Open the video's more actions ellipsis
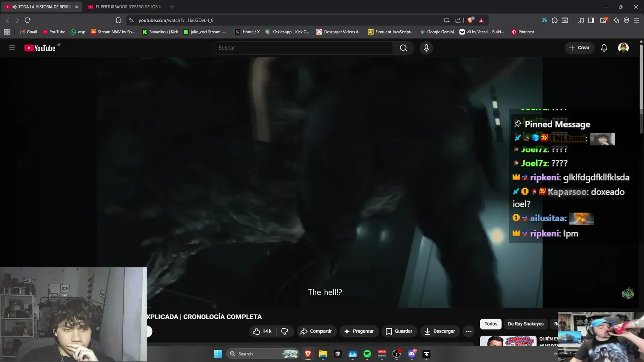The image size is (644, 362). pyautogui.click(x=469, y=331)
